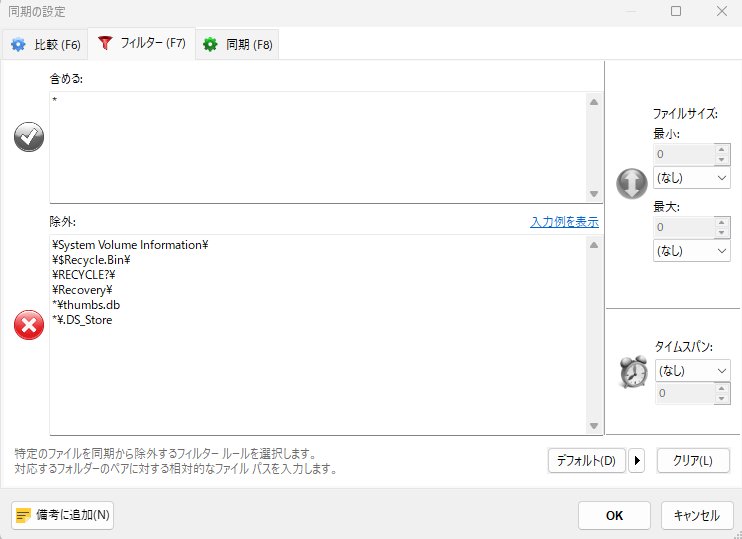Click the タイムスパン number field
This screenshot has width=742, height=539.
[685, 393]
